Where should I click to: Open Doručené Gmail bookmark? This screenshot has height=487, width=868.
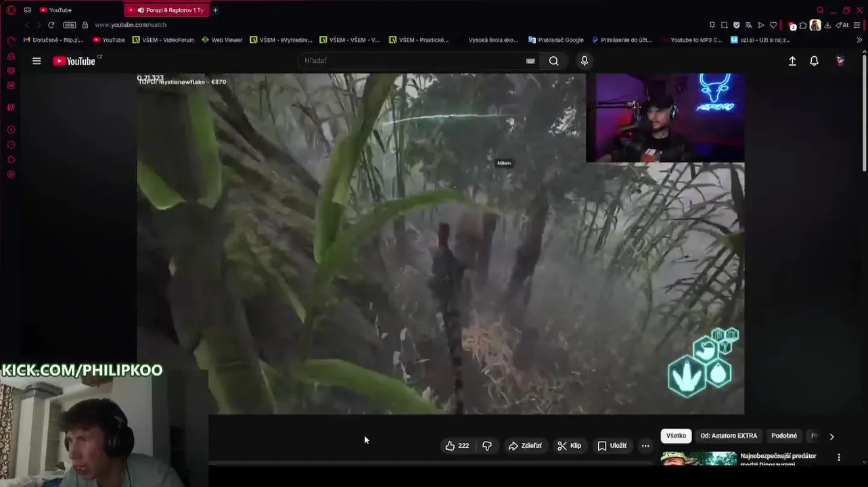(53, 40)
